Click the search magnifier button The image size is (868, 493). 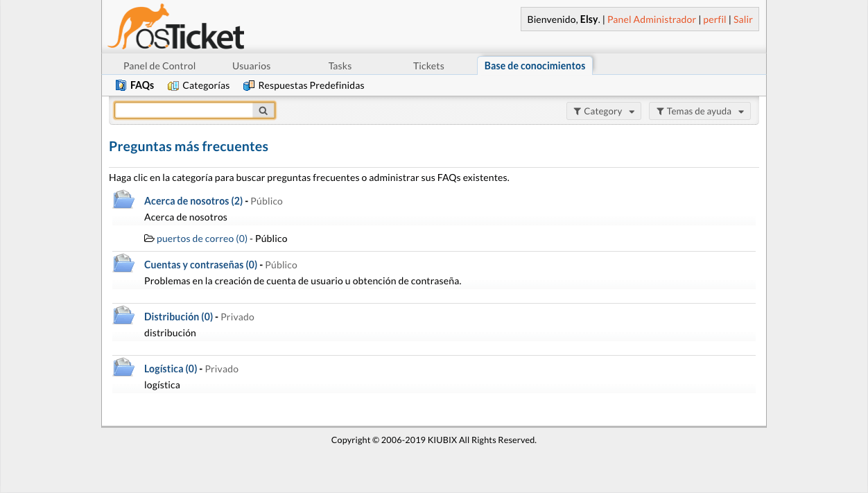point(263,110)
